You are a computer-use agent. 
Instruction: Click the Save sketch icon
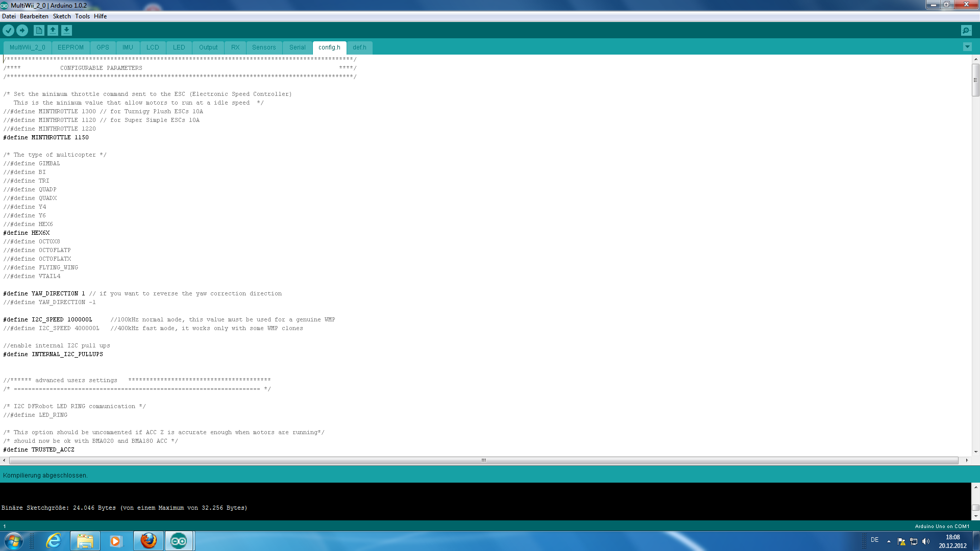tap(66, 31)
